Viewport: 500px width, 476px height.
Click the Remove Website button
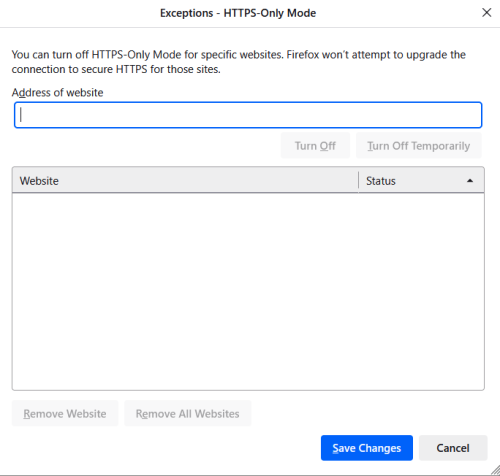(65, 414)
